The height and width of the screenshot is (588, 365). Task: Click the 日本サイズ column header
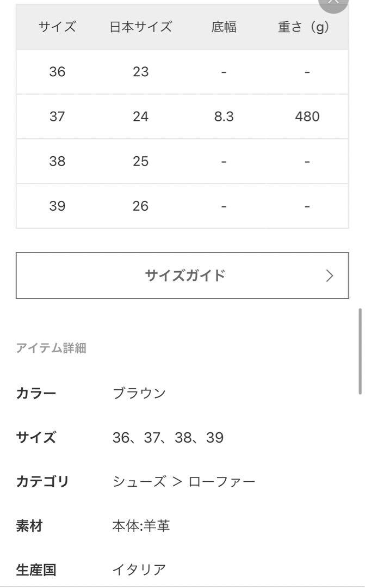coord(140,27)
